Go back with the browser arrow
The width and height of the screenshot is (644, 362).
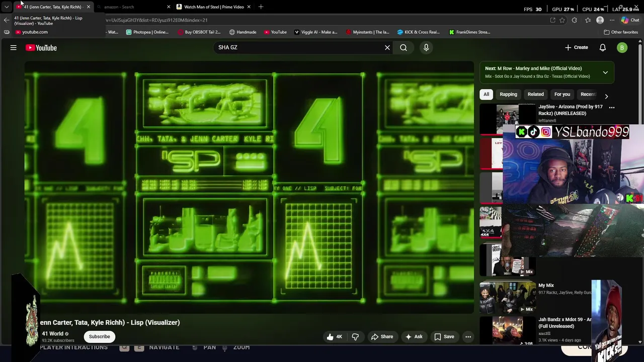click(6, 20)
